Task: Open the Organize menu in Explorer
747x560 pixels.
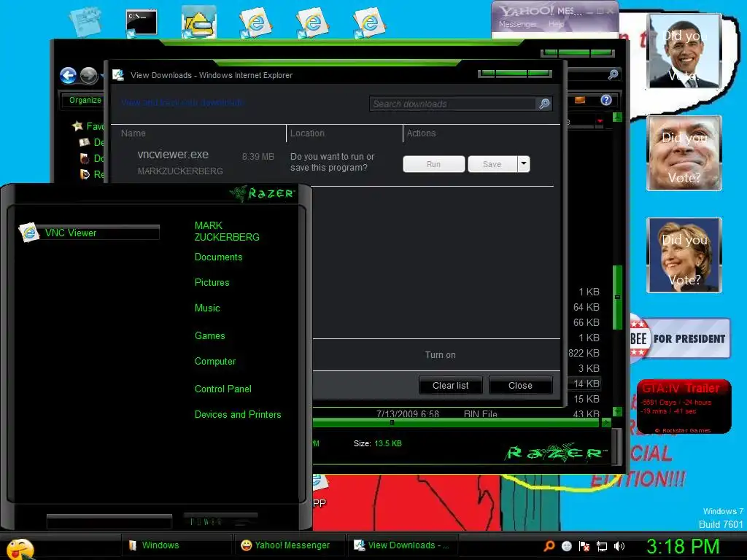Action: [x=85, y=100]
